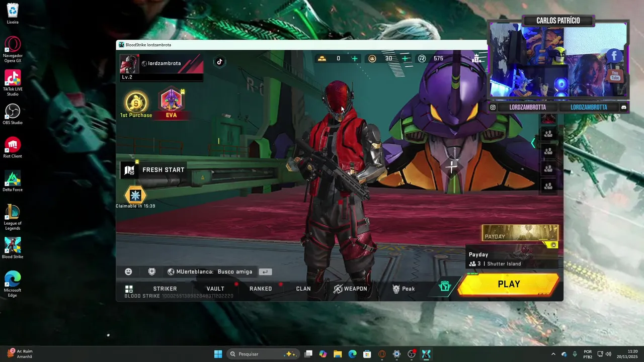Open Task View on the taskbar
The image size is (644, 362).
tap(308, 354)
